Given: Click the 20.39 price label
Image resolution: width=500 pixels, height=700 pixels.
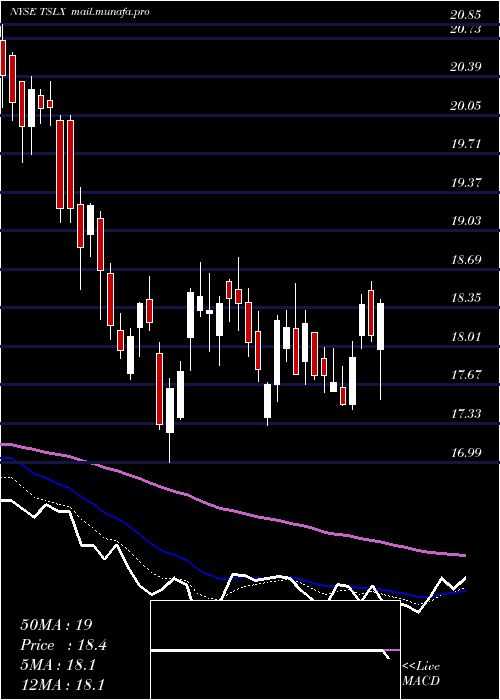Looking at the screenshot, I should tap(466, 67).
